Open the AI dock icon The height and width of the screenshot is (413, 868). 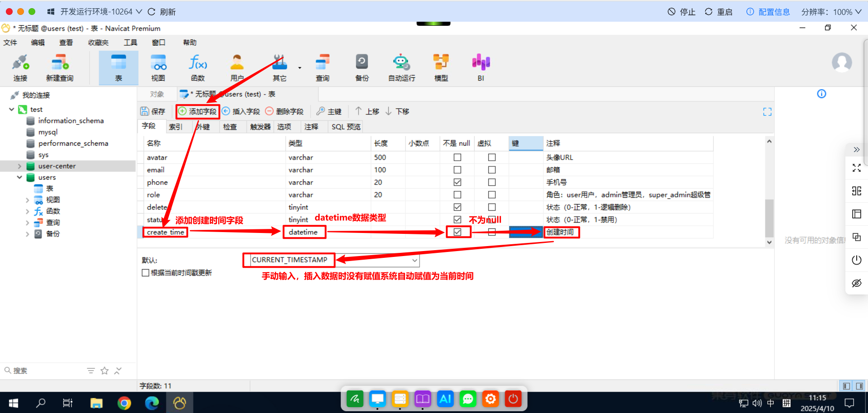[x=445, y=399]
